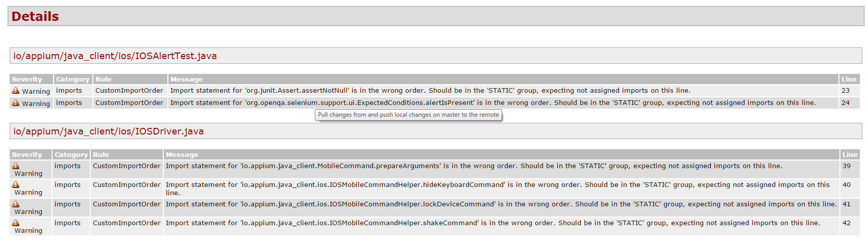Image resolution: width=868 pixels, height=241 pixels.
Task: Click the shakeCommand import warning message
Action: tap(492, 223)
